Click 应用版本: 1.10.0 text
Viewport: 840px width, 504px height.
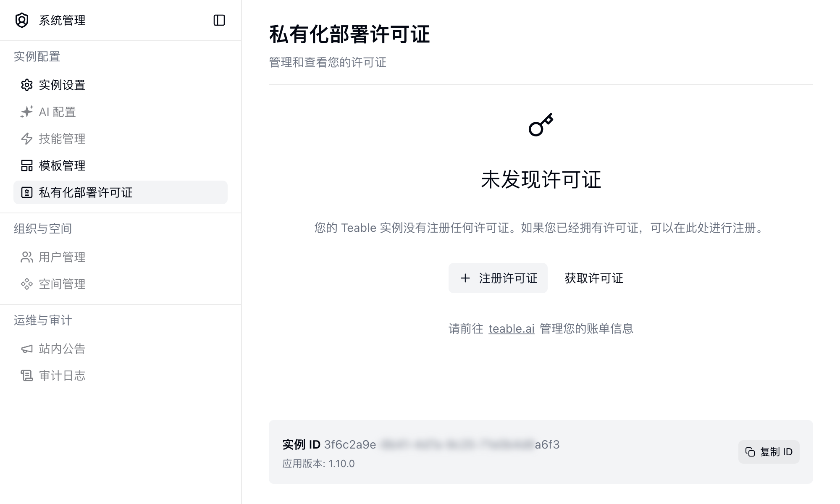pos(318,464)
